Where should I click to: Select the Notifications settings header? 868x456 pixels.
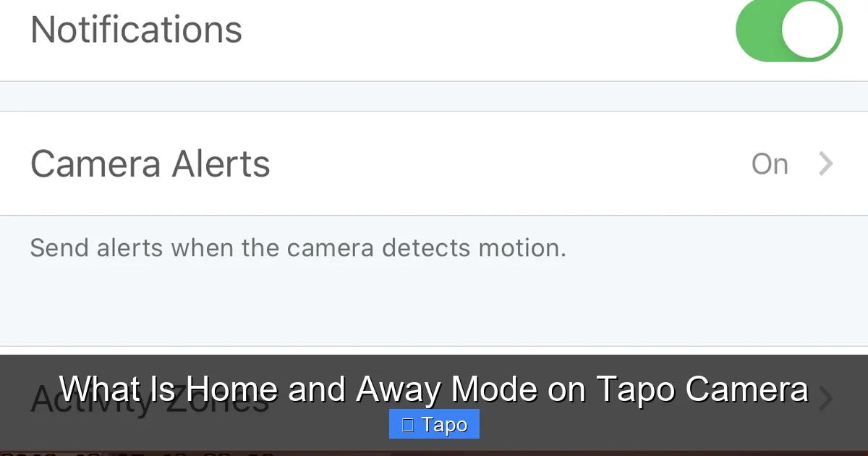pyautogui.click(x=135, y=30)
